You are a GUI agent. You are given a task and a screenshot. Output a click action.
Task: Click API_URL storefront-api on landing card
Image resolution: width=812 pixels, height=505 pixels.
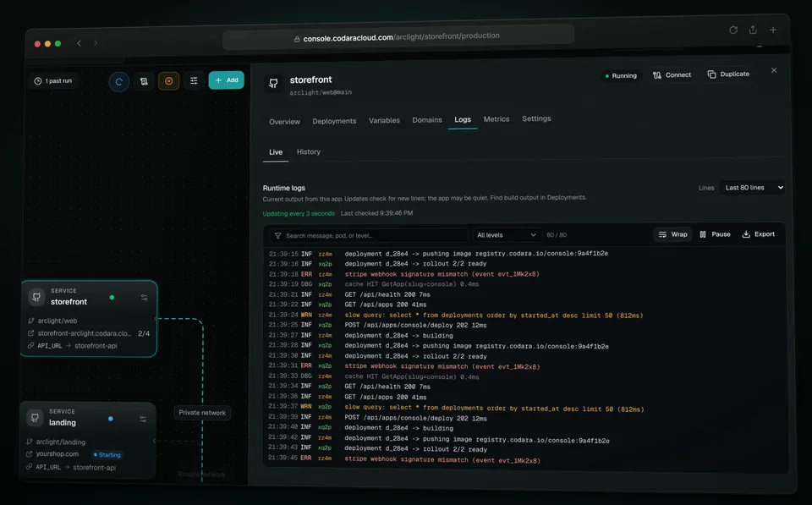(x=71, y=467)
